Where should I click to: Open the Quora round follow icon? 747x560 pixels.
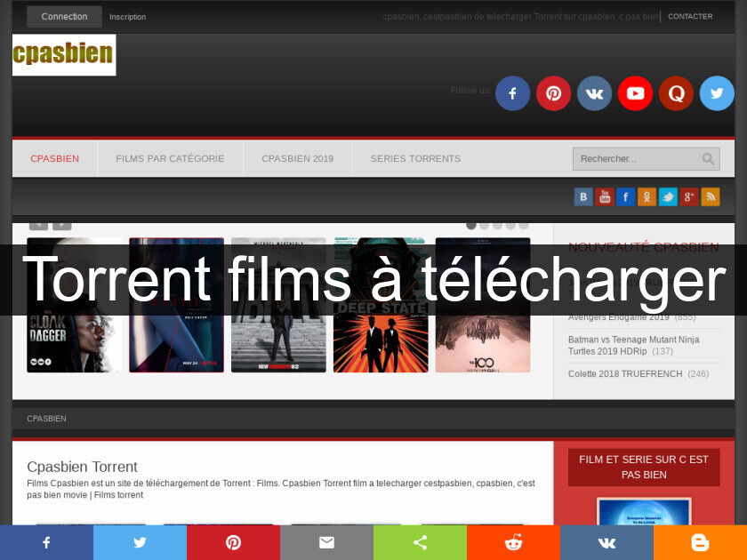[676, 93]
